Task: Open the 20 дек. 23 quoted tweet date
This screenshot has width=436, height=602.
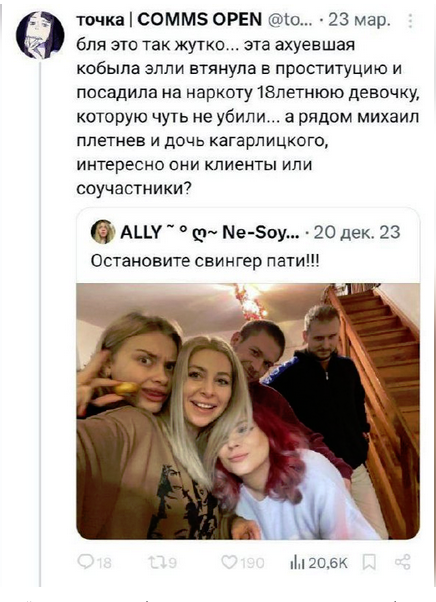Action: pyautogui.click(x=357, y=232)
